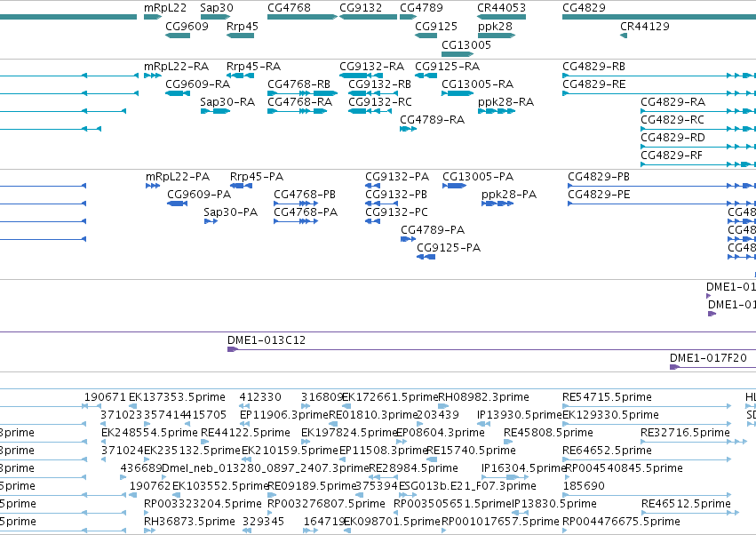
Task: Select transcript CG4768-RB
Action: 302,93
